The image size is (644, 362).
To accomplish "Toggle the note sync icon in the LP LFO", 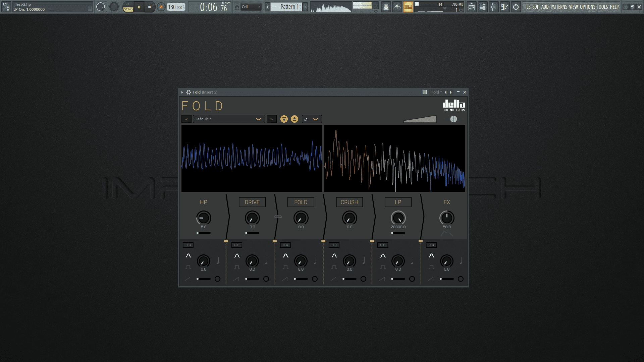I will (x=412, y=261).
